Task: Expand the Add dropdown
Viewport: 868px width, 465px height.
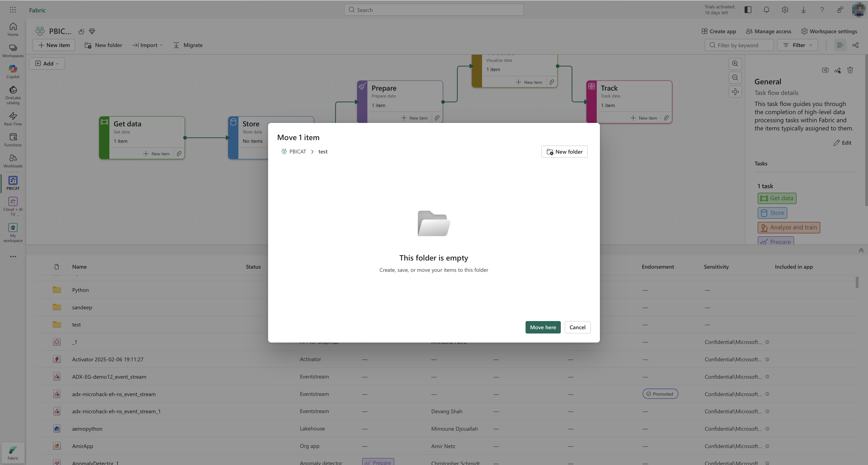Action: [x=47, y=64]
